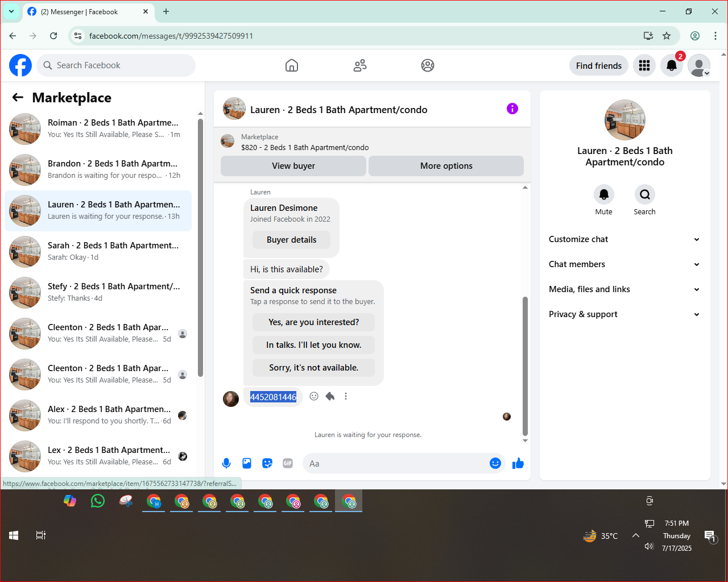This screenshot has height=582, width=728.
Task: Choose a GIF icon
Action: 288,463
